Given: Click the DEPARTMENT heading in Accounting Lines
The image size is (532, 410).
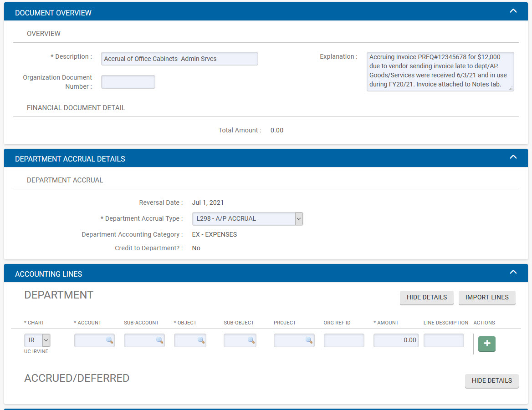Looking at the screenshot, I should pyautogui.click(x=59, y=295).
